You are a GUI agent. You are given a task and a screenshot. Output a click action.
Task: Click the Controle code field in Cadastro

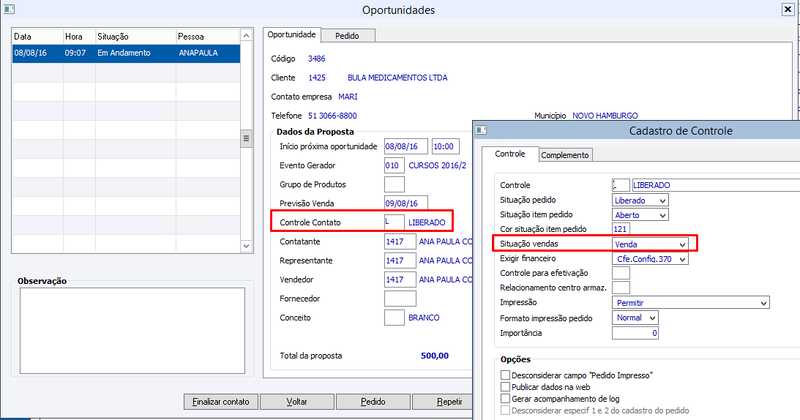pos(620,185)
